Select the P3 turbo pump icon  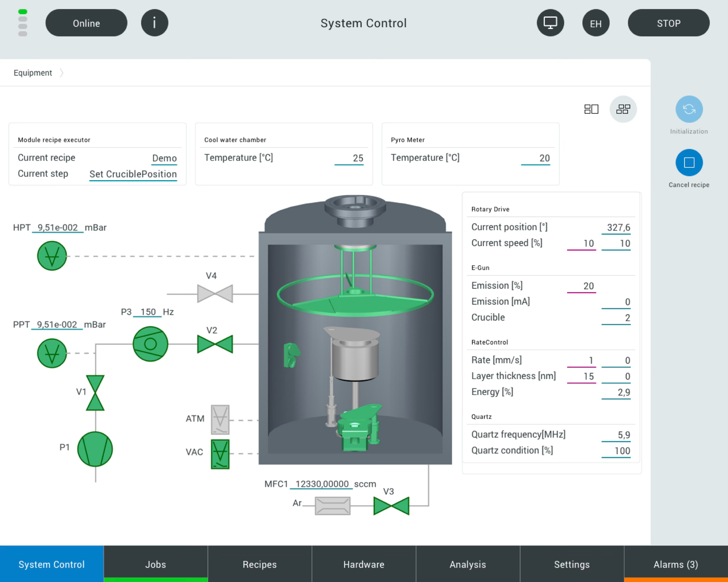(x=150, y=344)
